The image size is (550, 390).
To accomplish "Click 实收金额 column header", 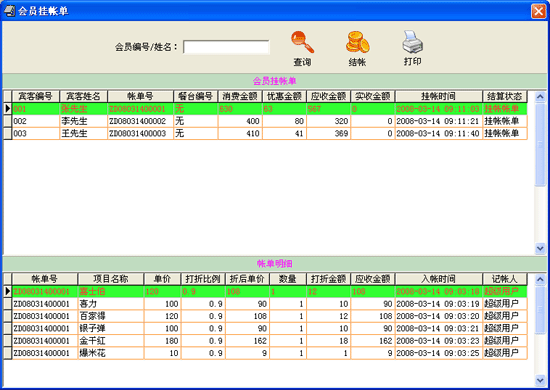I will pos(373,96).
